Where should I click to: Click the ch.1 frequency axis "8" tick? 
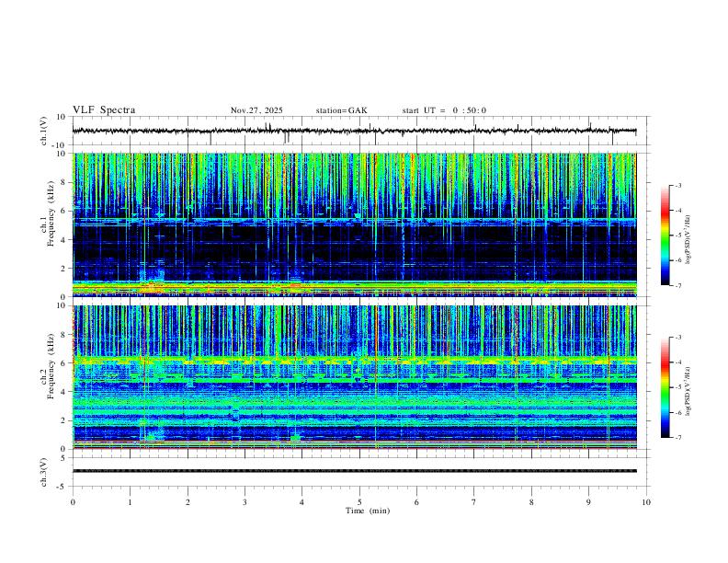click(63, 182)
